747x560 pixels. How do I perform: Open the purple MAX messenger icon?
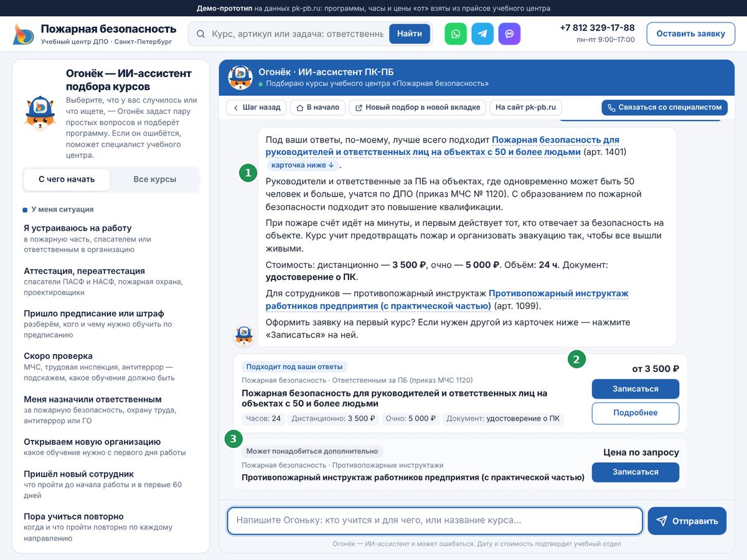[509, 34]
